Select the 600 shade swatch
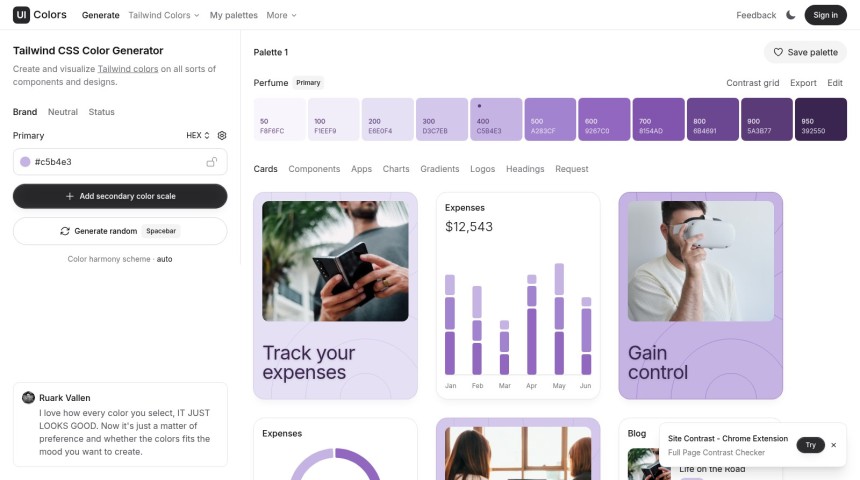This screenshot has height=480, width=860. pos(604,120)
